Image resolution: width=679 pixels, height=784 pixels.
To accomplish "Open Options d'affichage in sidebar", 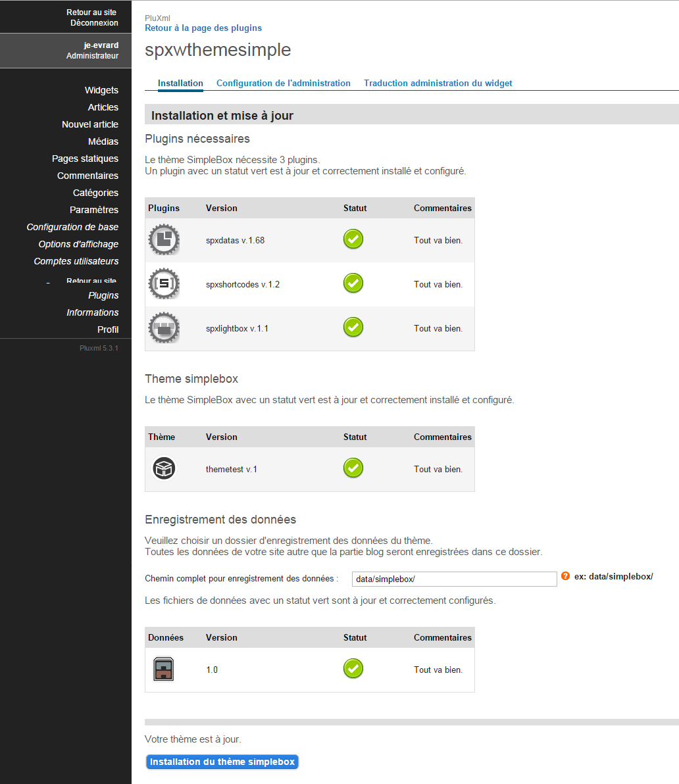I will [x=78, y=244].
